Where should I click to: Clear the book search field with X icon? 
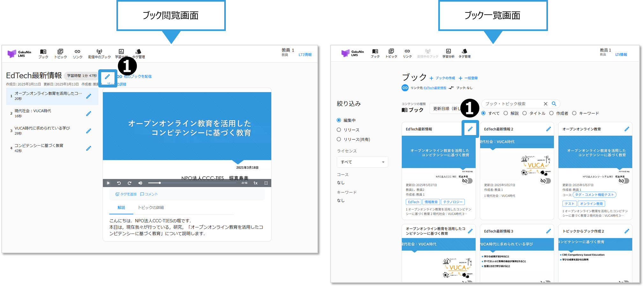click(545, 104)
